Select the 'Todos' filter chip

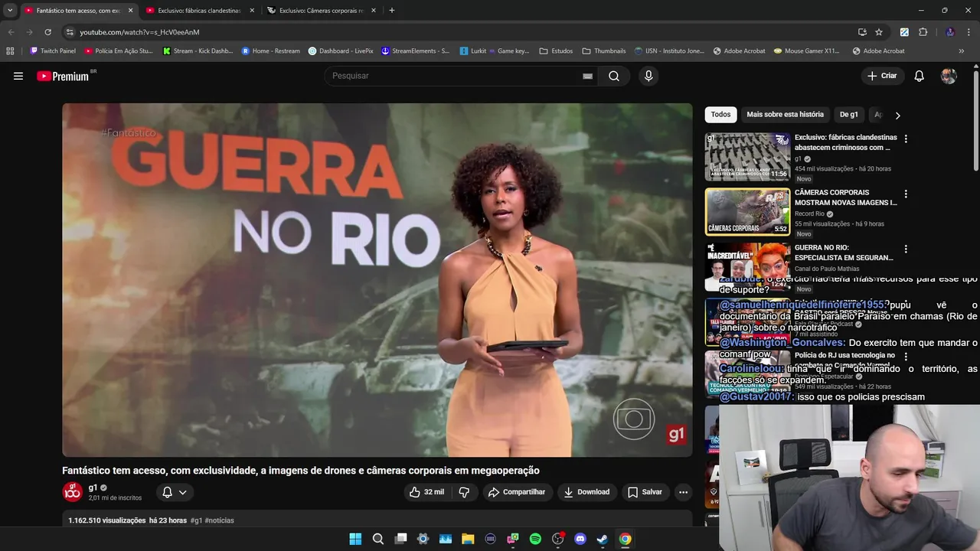coord(720,115)
